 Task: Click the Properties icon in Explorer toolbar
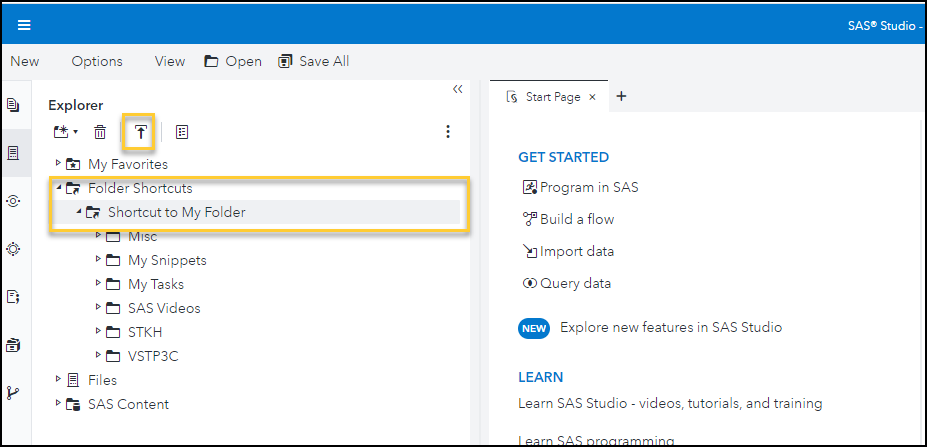(182, 132)
